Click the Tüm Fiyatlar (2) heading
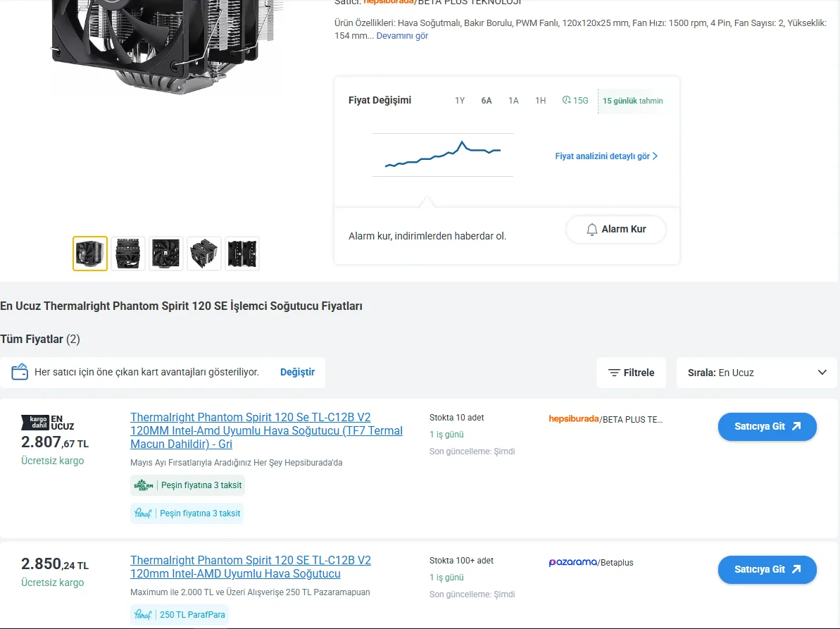Viewport: 840px width, 629px height. (x=40, y=339)
